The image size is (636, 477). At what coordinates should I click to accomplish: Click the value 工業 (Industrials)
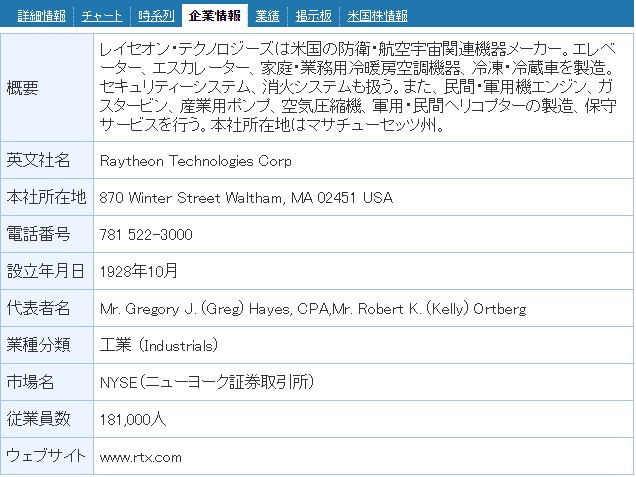point(159,345)
